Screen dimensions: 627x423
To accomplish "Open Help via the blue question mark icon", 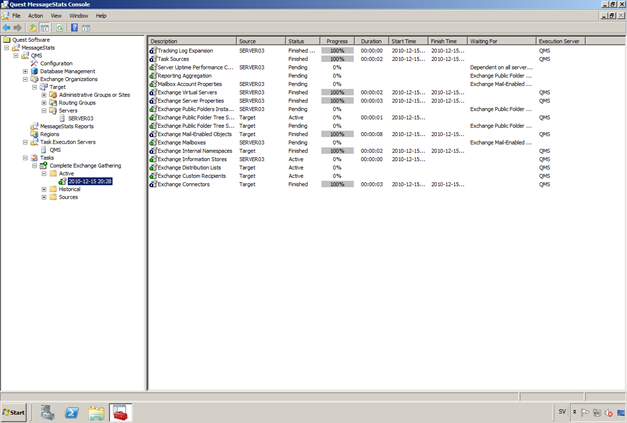I will 74,27.
